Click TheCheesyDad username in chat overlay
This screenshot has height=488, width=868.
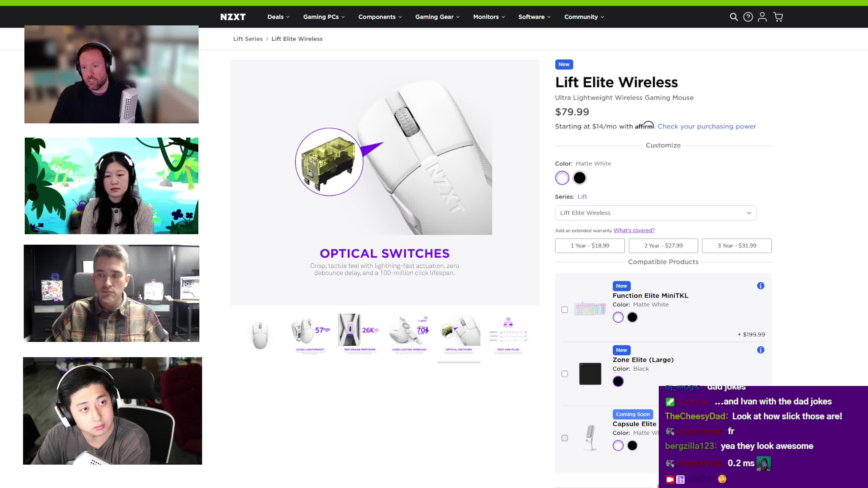tap(696, 416)
